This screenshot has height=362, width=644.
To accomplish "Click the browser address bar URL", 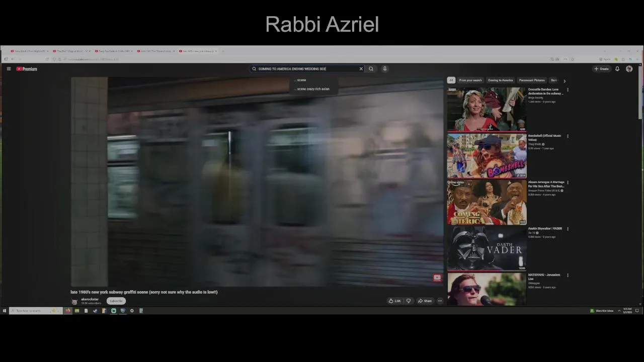I will pyautogui.click(x=93, y=59).
